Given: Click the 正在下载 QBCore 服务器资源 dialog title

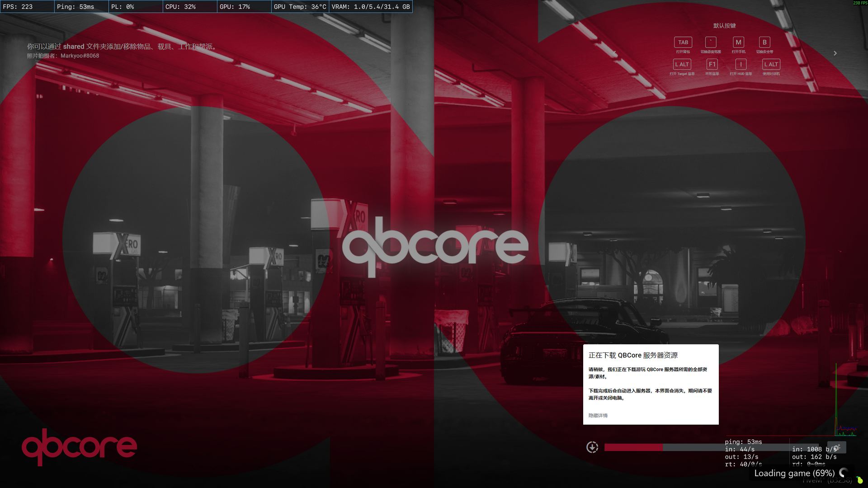Looking at the screenshot, I should [633, 356].
